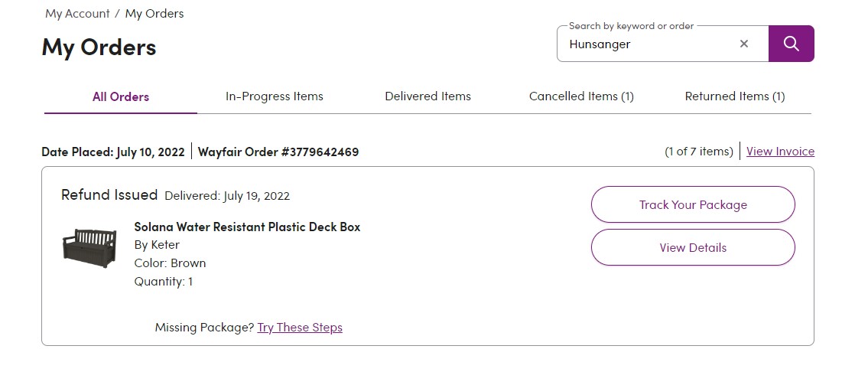Show Cancelled Items (1) tab

[581, 96]
